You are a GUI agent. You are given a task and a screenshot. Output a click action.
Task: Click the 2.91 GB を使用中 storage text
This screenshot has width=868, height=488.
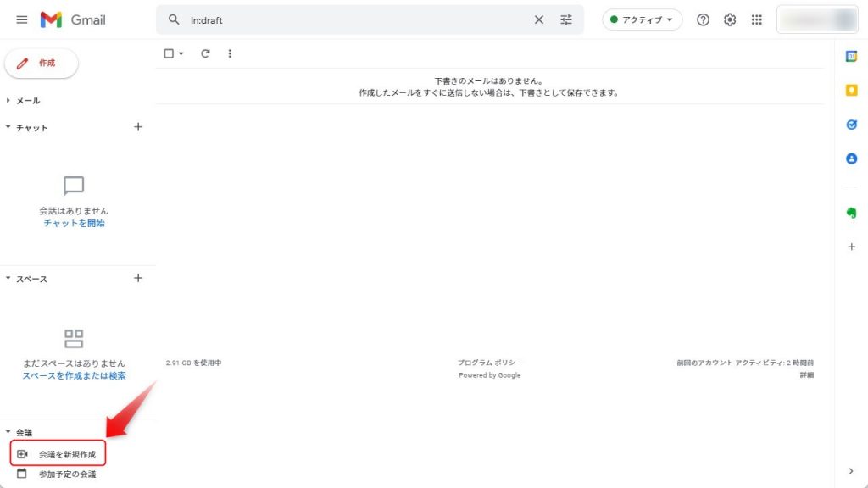[x=194, y=363]
